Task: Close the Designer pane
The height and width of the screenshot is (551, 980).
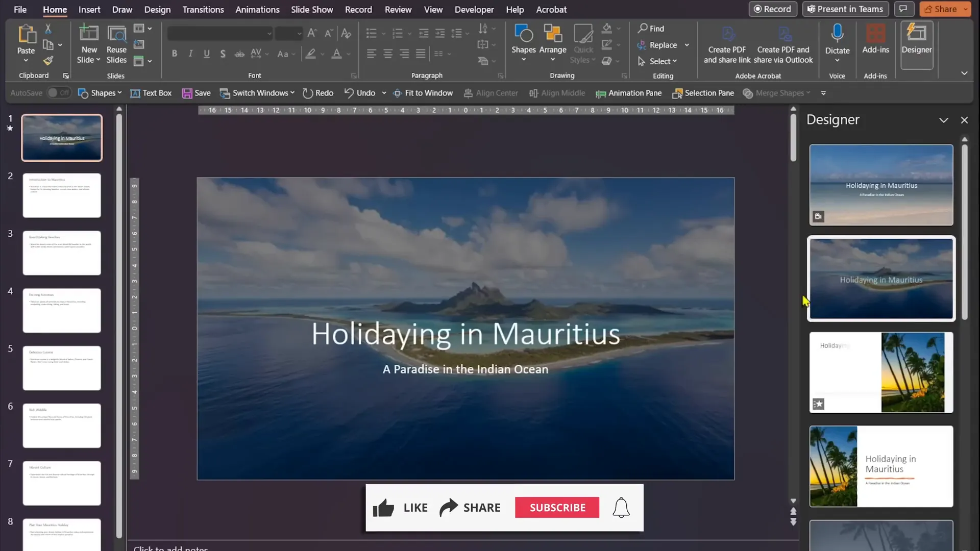Action: click(964, 120)
